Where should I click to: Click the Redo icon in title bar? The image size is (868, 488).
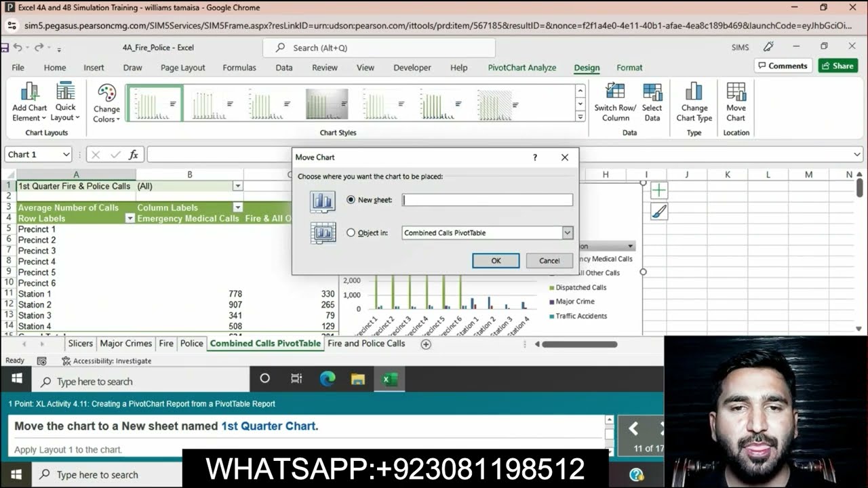[x=39, y=47]
